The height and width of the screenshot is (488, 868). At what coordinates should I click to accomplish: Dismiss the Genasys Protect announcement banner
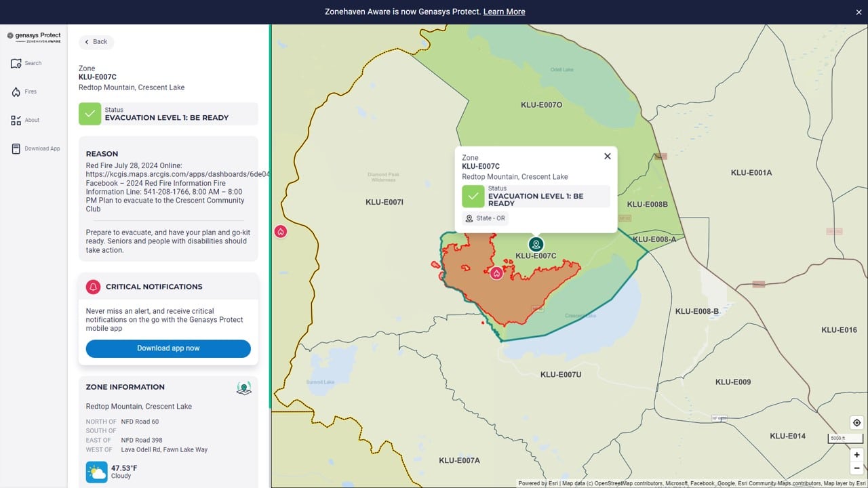click(859, 12)
